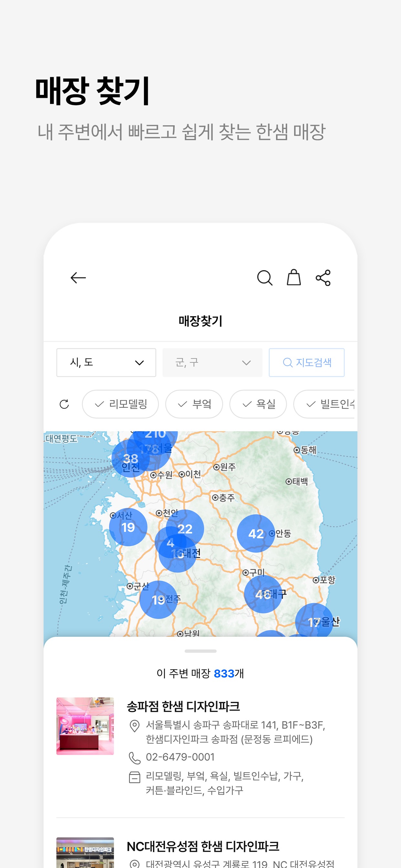401x868 pixels.
Task: Select the map cluster marked 38 near 인천
Action: [130, 459]
